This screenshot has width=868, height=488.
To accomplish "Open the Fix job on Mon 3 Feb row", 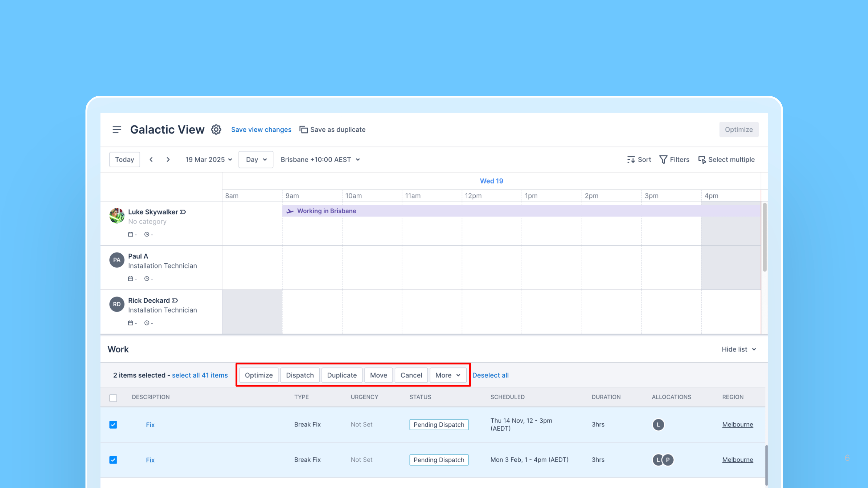I will [150, 460].
